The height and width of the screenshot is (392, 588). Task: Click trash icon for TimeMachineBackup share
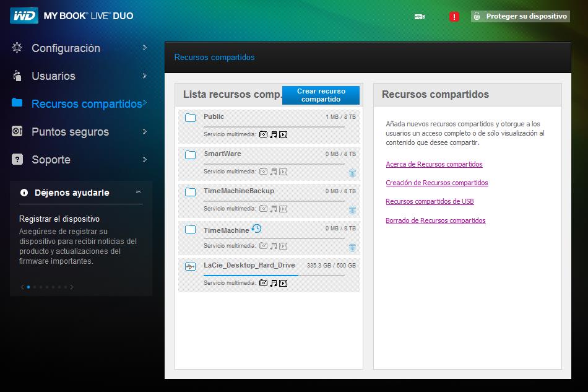pyautogui.click(x=352, y=211)
